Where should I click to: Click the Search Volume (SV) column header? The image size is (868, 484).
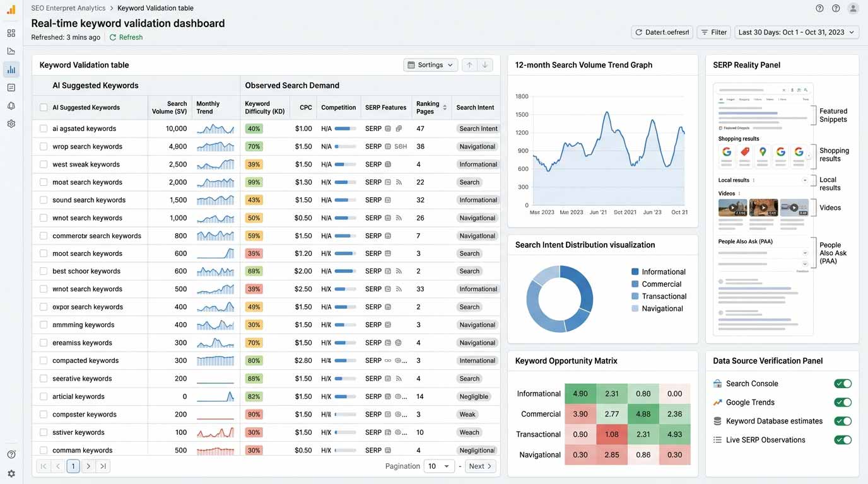click(x=169, y=108)
